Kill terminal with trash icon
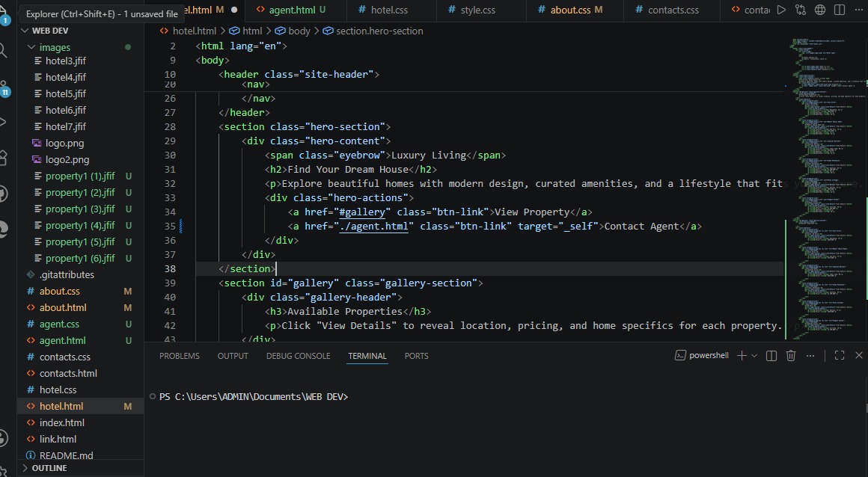Viewport: 868px width, 477px height. pos(791,356)
